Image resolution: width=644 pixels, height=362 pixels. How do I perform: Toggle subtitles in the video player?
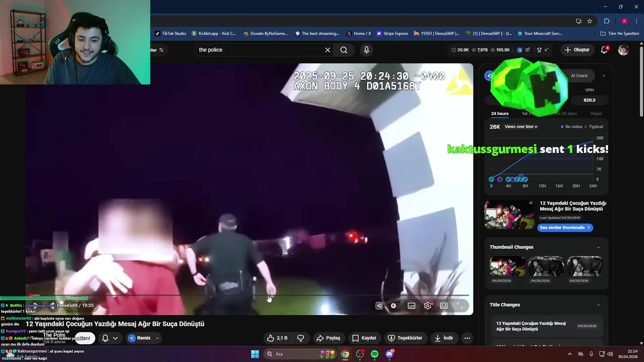(412, 306)
